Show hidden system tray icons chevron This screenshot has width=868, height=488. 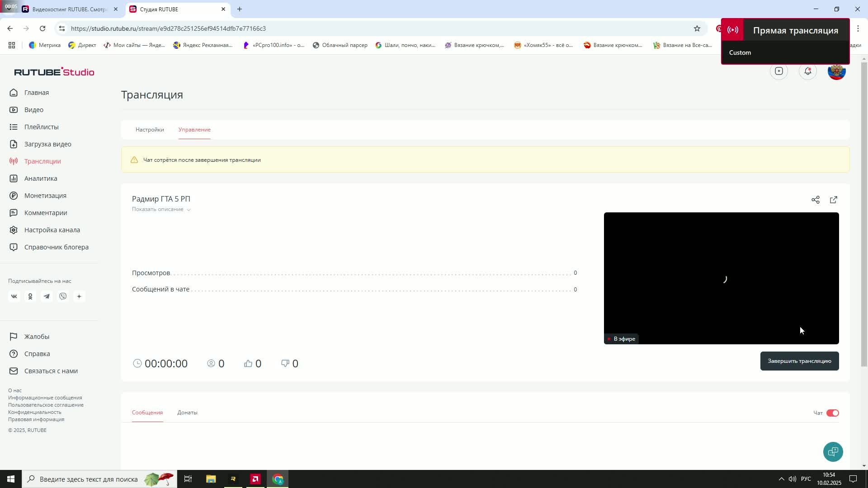781,479
